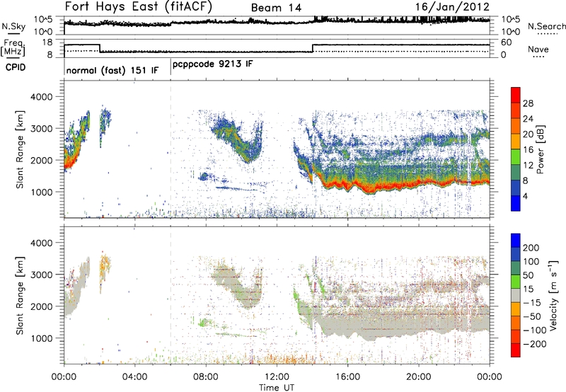Pick the bottom blue Power segment below 4
This screenshot has width=566, height=392.
[516, 203]
